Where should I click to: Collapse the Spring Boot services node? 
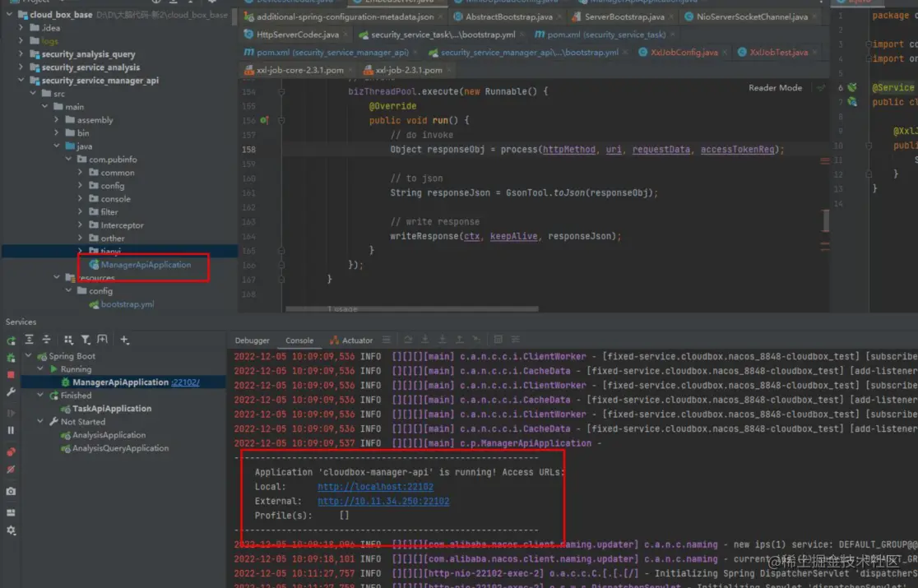pos(29,356)
